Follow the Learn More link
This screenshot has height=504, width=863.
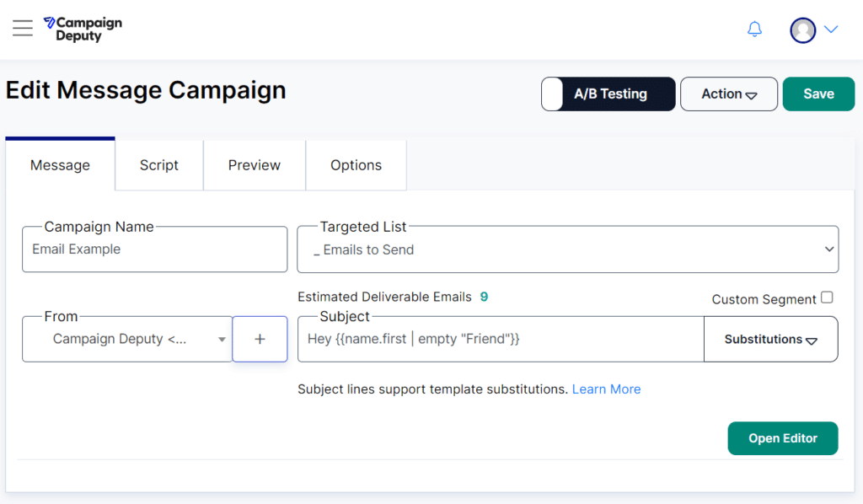click(x=606, y=389)
